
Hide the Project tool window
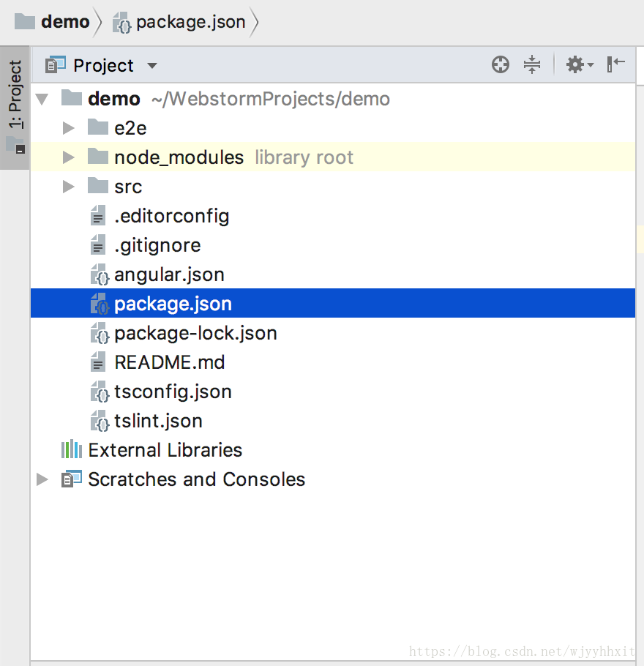(615, 64)
